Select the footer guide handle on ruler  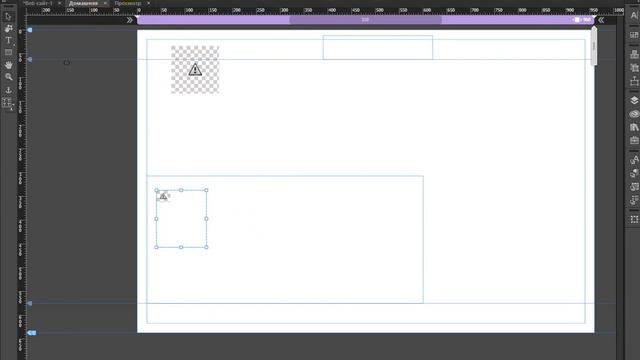(x=29, y=304)
